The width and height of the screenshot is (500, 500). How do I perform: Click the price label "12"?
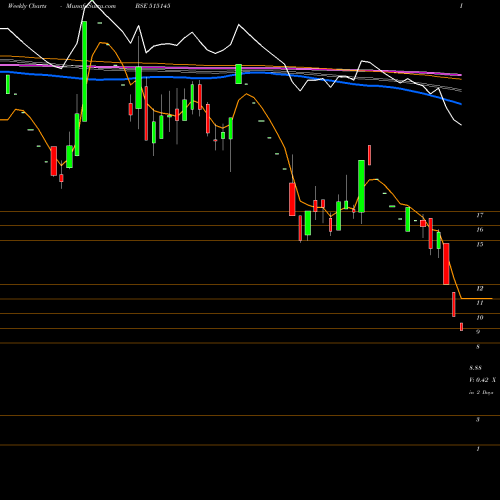(480, 288)
